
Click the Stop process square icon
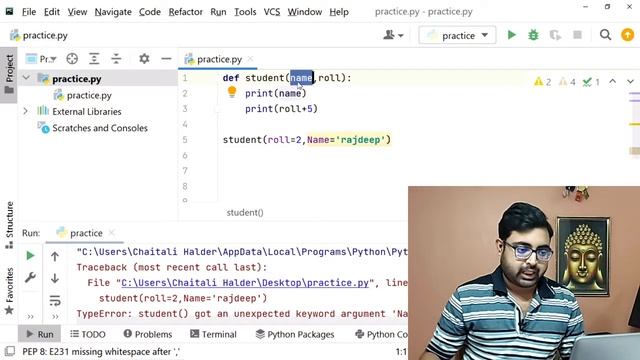click(x=577, y=35)
